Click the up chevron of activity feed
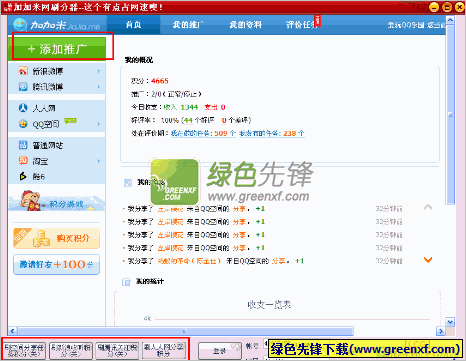Screen dimensions: 466x361 428,207
